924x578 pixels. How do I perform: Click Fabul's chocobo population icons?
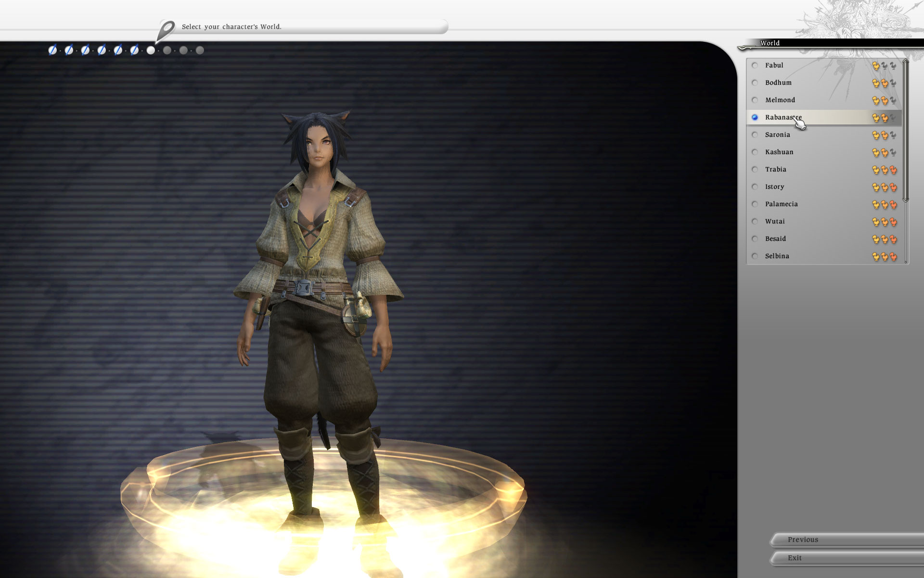pos(885,66)
